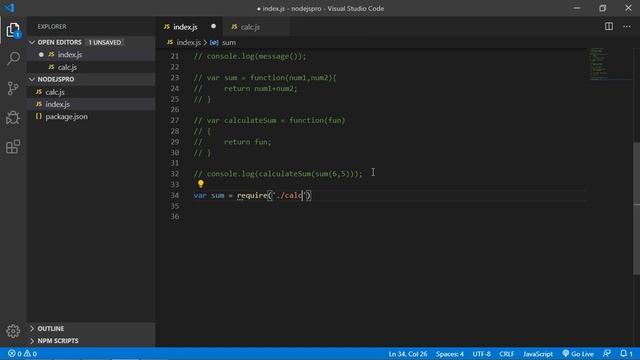Click the EXPLORER panel title
This screenshot has width=640, height=360.
point(52,27)
